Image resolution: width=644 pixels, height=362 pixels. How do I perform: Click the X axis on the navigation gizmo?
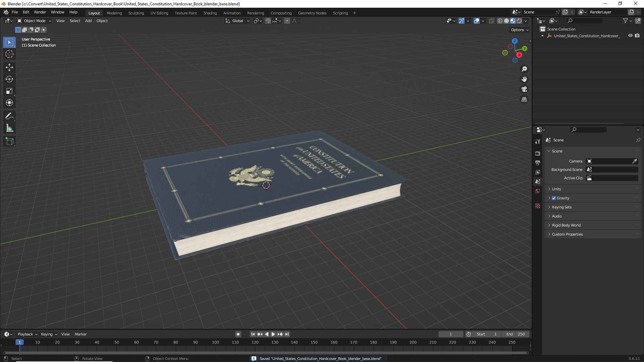pyautogui.click(x=519, y=55)
